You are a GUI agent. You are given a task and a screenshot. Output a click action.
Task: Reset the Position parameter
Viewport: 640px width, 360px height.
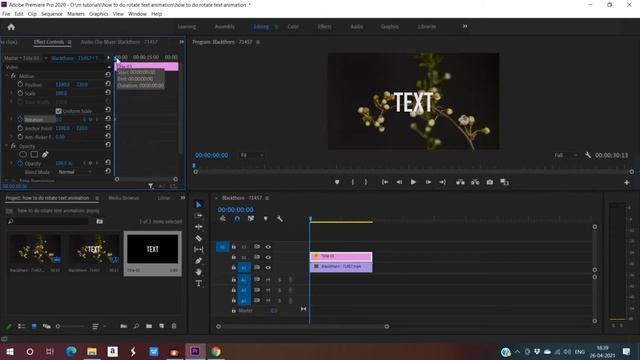pyautogui.click(x=108, y=84)
